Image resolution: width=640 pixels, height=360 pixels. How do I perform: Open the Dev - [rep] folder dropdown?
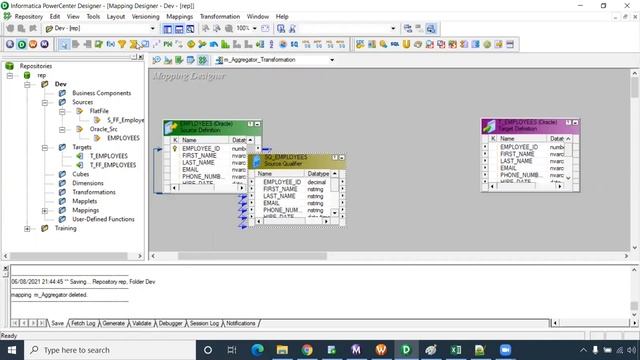pyautogui.click(x=153, y=29)
